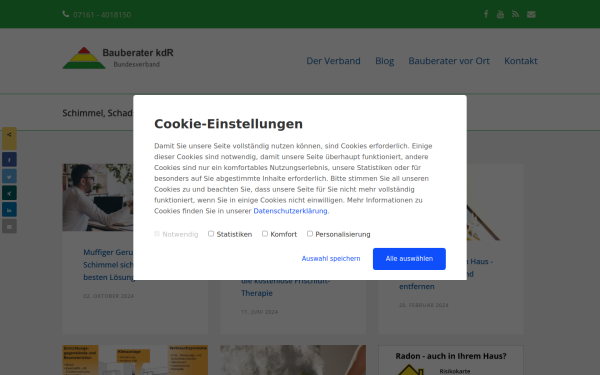The height and width of the screenshot is (375, 600).
Task: Enable the Komfort cookie checkbox
Action: point(265,233)
